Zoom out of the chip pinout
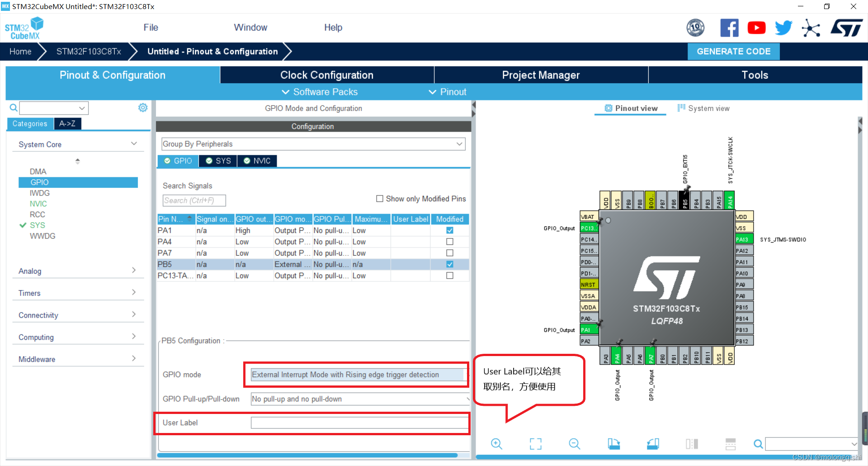The width and height of the screenshot is (868, 466). tap(575, 444)
